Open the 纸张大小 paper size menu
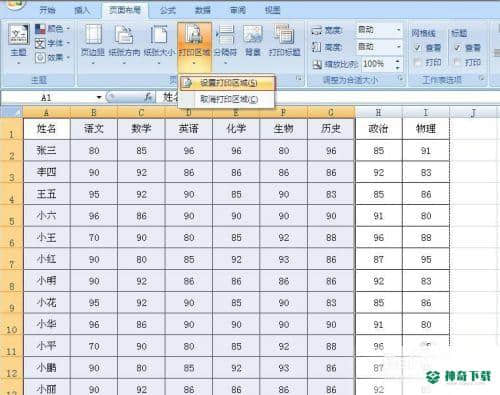The width and height of the screenshot is (500, 395). [x=159, y=44]
